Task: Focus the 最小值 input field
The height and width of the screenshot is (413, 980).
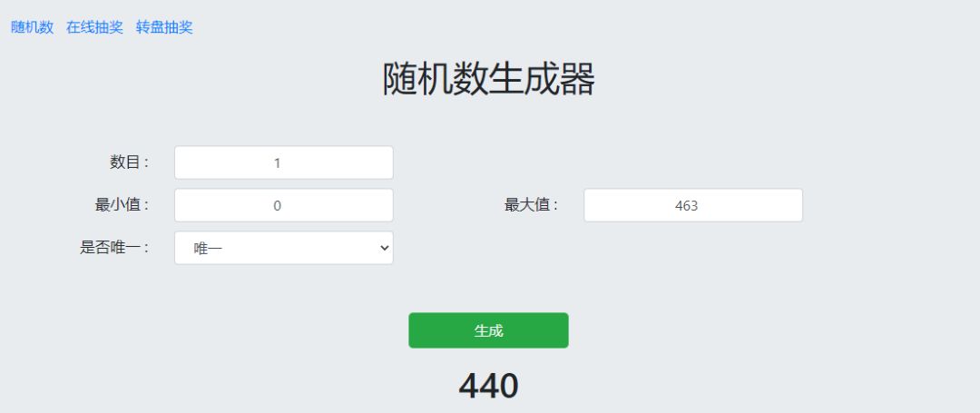Action: coord(283,205)
